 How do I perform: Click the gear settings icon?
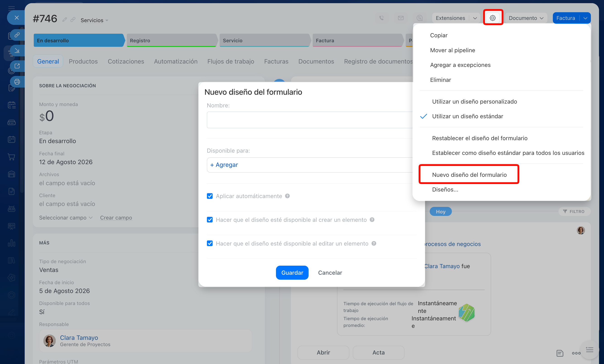(x=493, y=18)
